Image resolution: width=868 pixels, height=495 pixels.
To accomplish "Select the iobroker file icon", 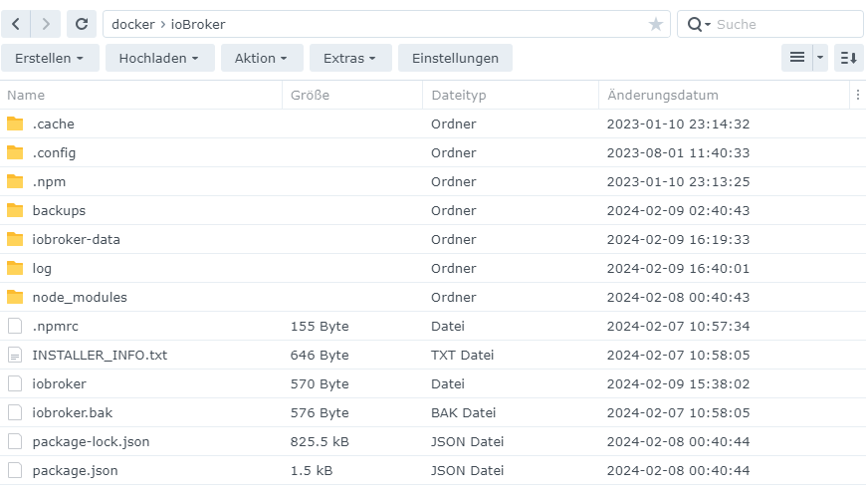I will coord(15,383).
